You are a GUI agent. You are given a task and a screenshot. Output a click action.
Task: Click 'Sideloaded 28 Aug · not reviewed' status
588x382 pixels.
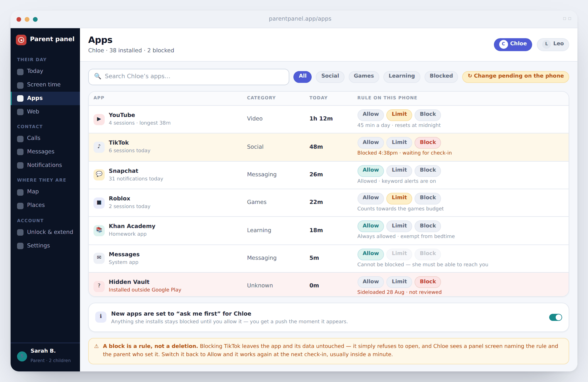click(x=399, y=292)
